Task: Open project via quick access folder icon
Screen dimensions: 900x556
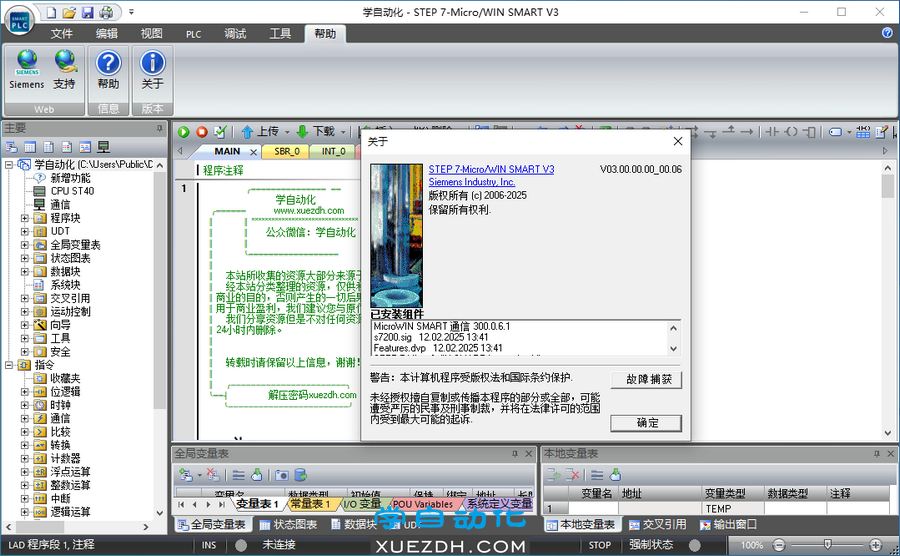Action: pyautogui.click(x=69, y=12)
